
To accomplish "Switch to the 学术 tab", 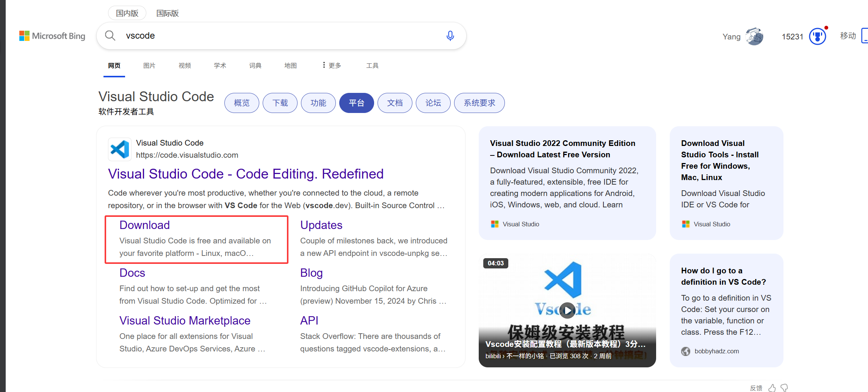I will 220,66.
